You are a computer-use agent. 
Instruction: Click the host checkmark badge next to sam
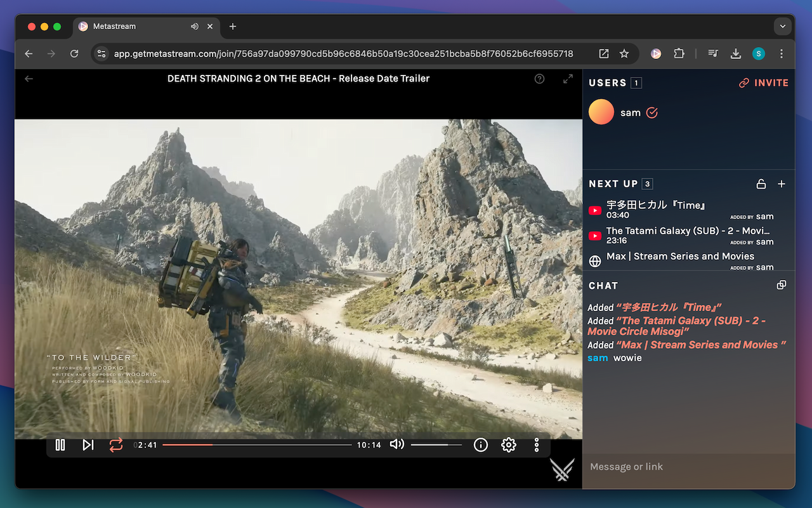[x=652, y=112]
